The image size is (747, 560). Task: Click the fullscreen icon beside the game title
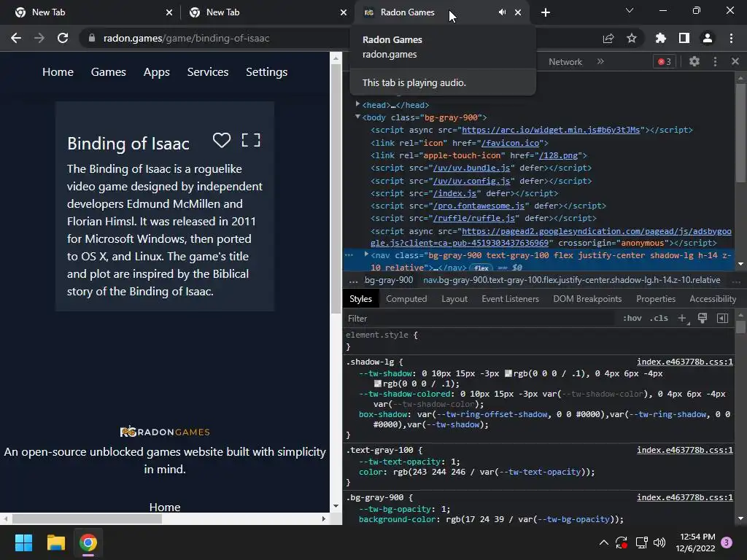[251, 140]
